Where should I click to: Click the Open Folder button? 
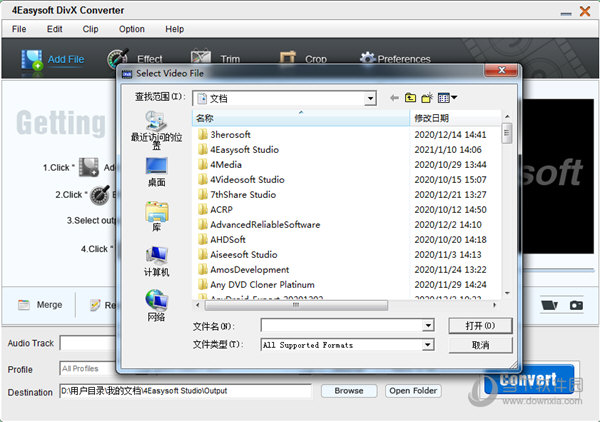coord(413,391)
